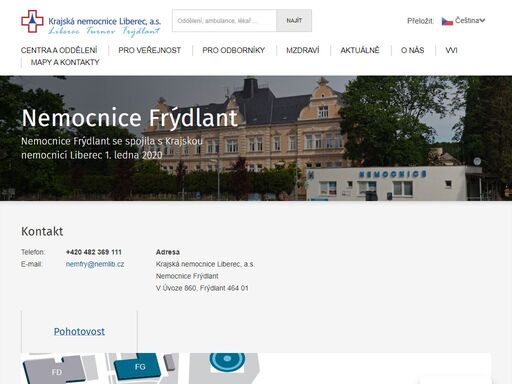
Task: Open the AKTUÁLNĚ menu item
Action: coord(360,50)
